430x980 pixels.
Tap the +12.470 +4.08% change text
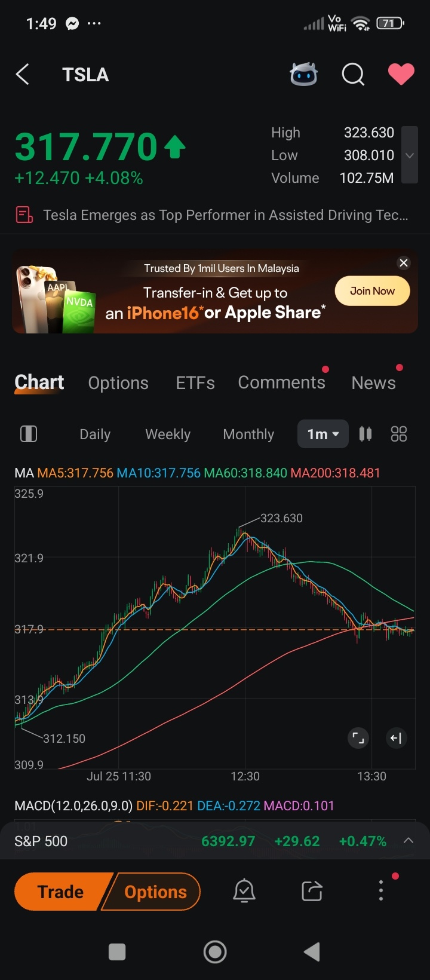(x=79, y=178)
